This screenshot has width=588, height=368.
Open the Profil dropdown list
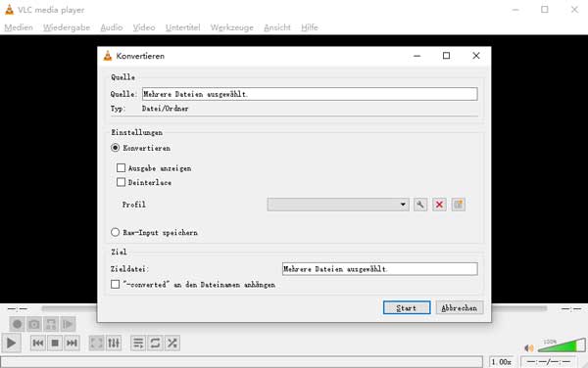point(338,205)
